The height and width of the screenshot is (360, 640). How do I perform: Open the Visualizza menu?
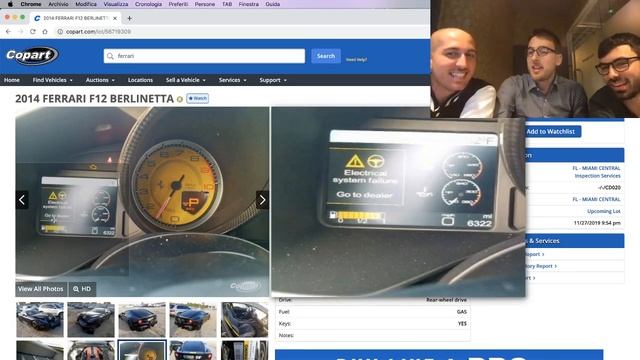tap(116, 4)
